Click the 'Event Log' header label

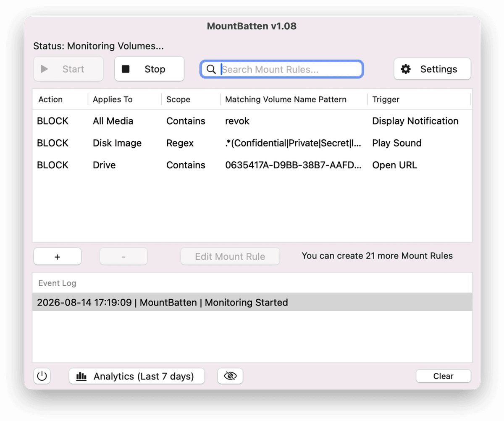click(57, 283)
